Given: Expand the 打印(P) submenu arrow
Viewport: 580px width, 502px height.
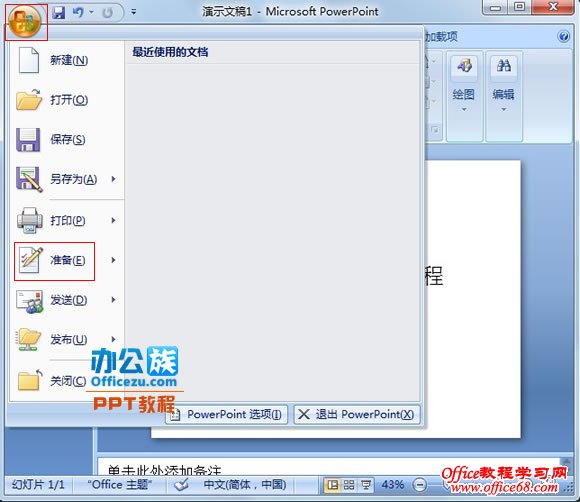Looking at the screenshot, I should pos(114,220).
